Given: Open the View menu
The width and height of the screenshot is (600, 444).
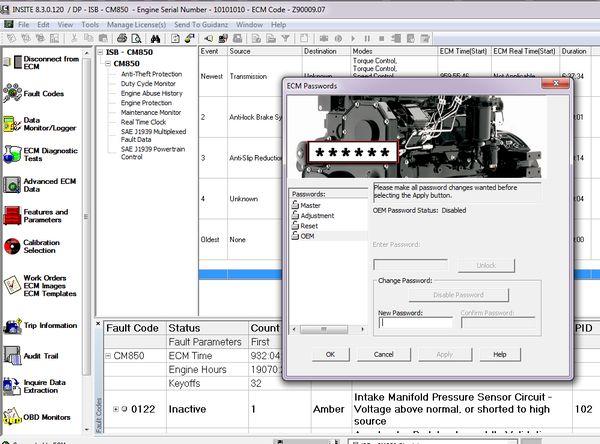Looking at the screenshot, I should (x=65, y=24).
